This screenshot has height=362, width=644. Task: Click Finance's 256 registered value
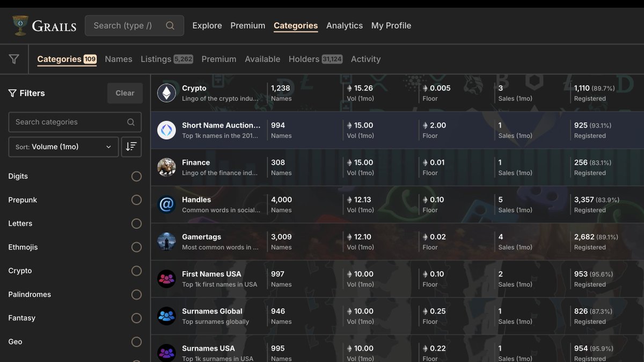581,162
